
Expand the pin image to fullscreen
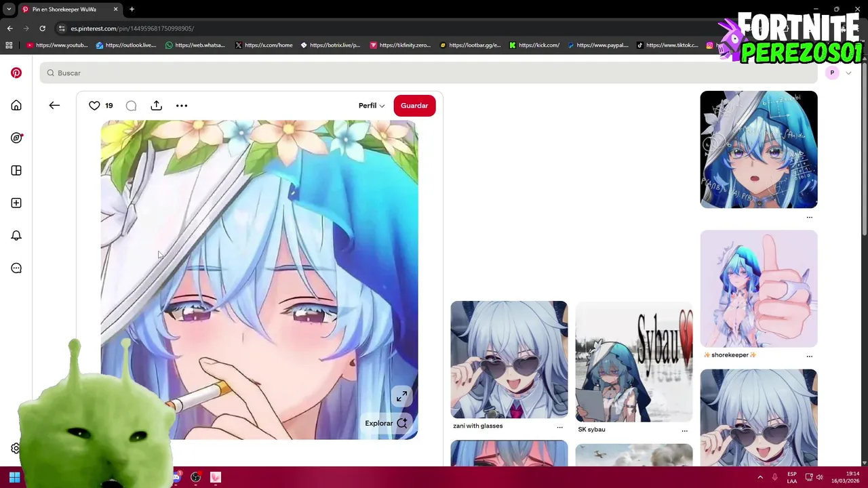(x=401, y=396)
